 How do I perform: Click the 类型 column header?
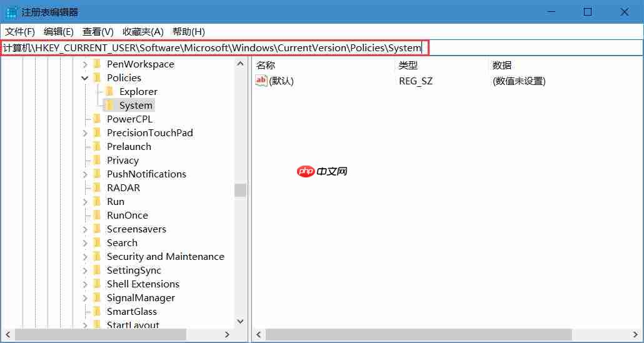tap(408, 65)
